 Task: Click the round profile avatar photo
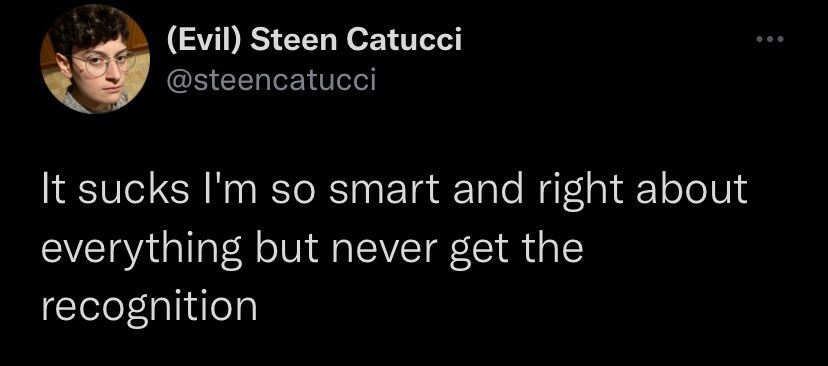(x=95, y=59)
